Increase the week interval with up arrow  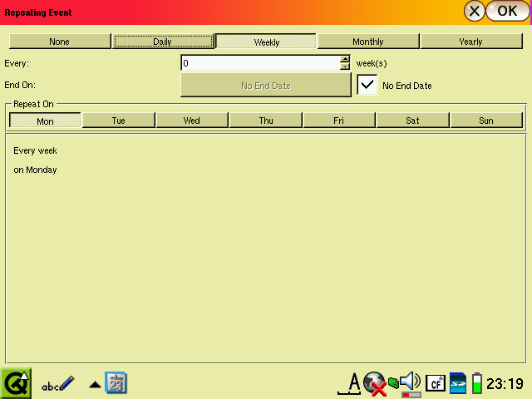(345, 59)
